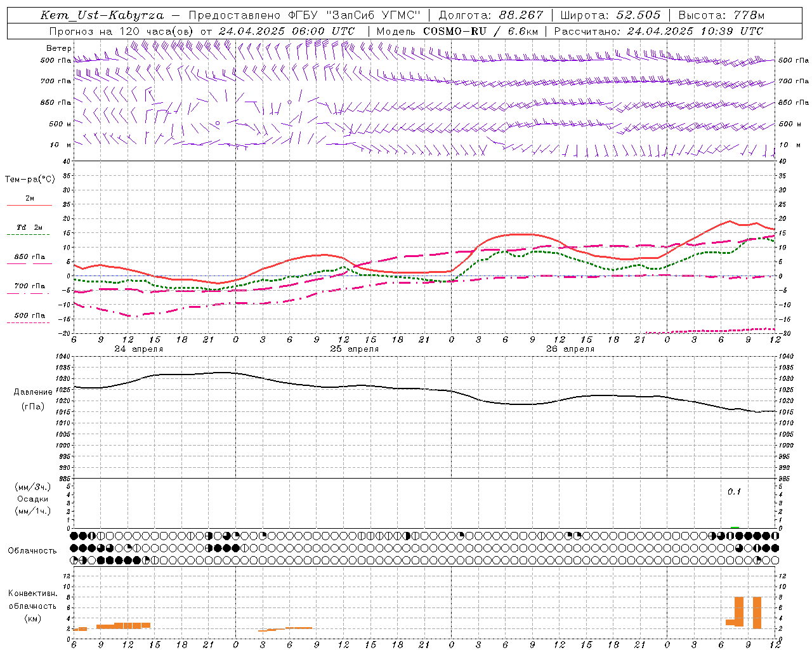Click the '850 гПа' temperature legend entry
This screenshot has height=650, width=812.
point(30,256)
